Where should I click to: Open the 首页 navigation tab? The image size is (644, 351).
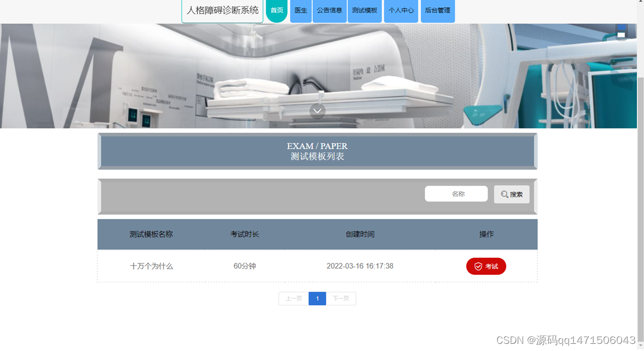276,10
